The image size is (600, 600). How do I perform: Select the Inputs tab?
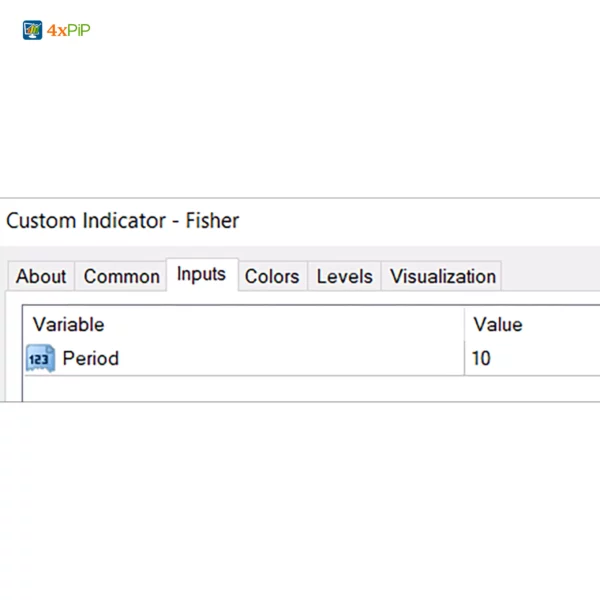tap(201, 274)
